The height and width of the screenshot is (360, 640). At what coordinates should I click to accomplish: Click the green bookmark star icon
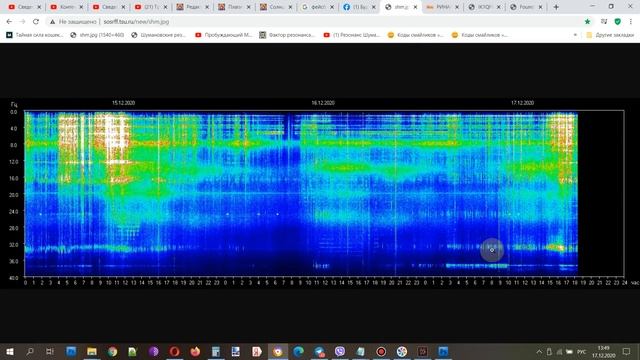coord(587,22)
